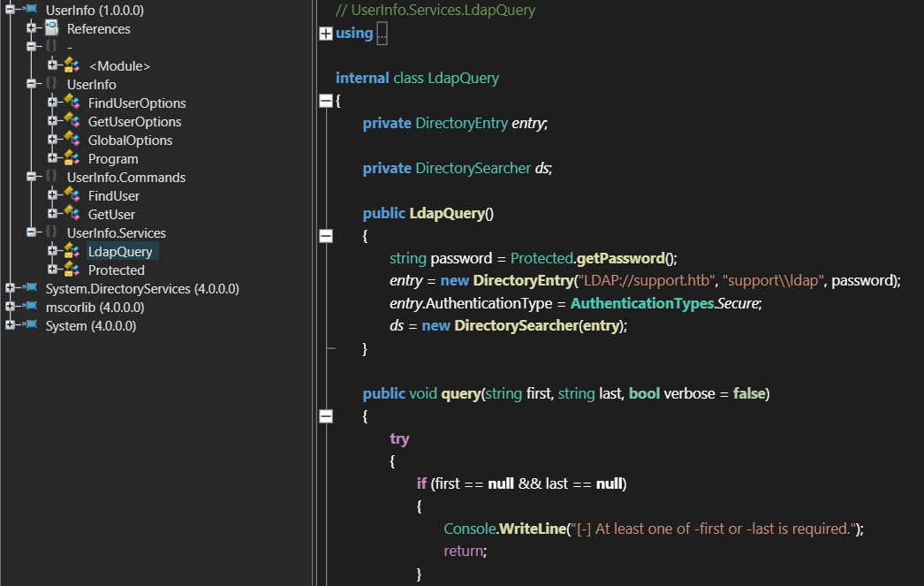The height and width of the screenshot is (586, 924).
Task: Click the UserInfo assembly icon
Action: [30, 11]
